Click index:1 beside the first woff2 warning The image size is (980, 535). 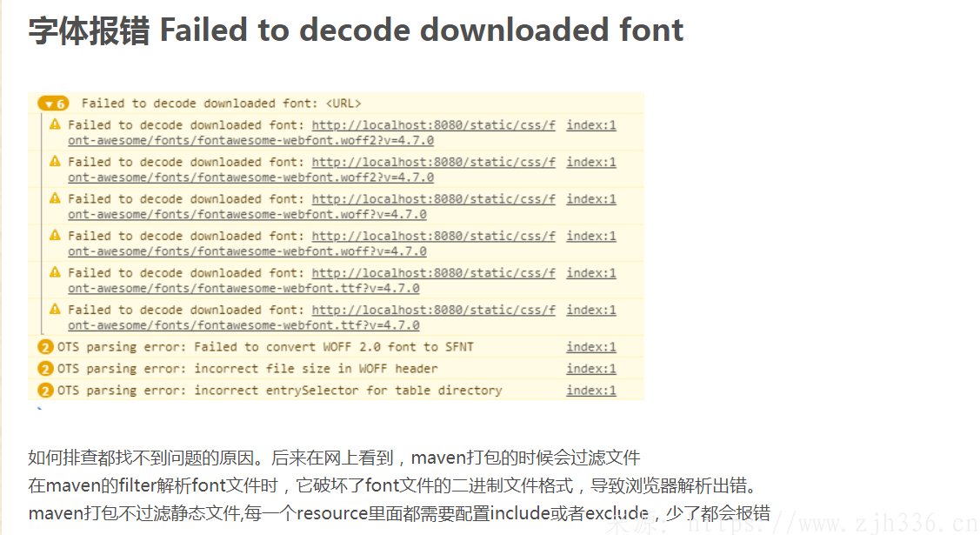591,125
